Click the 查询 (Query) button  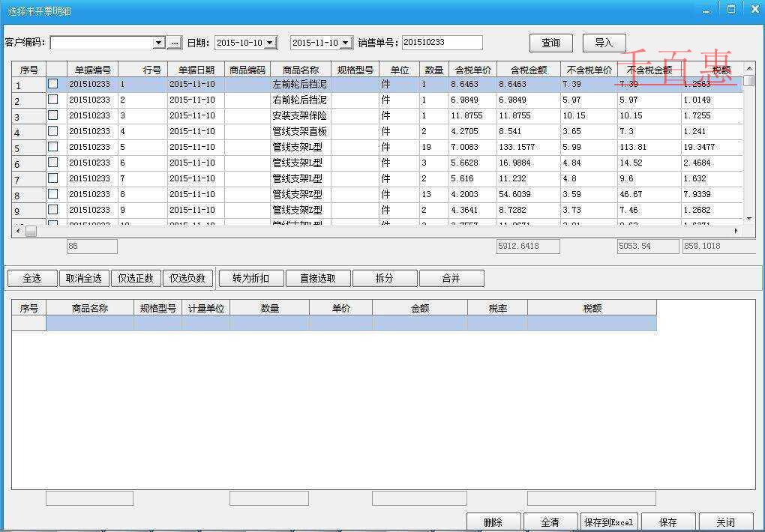click(x=550, y=43)
